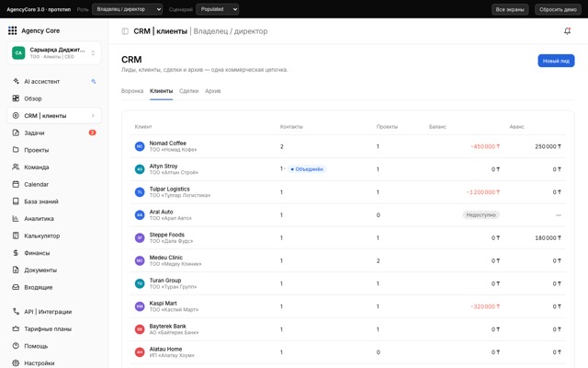Click the Новый лид button
Image resolution: width=588 pixels, height=368 pixels.
(556, 61)
